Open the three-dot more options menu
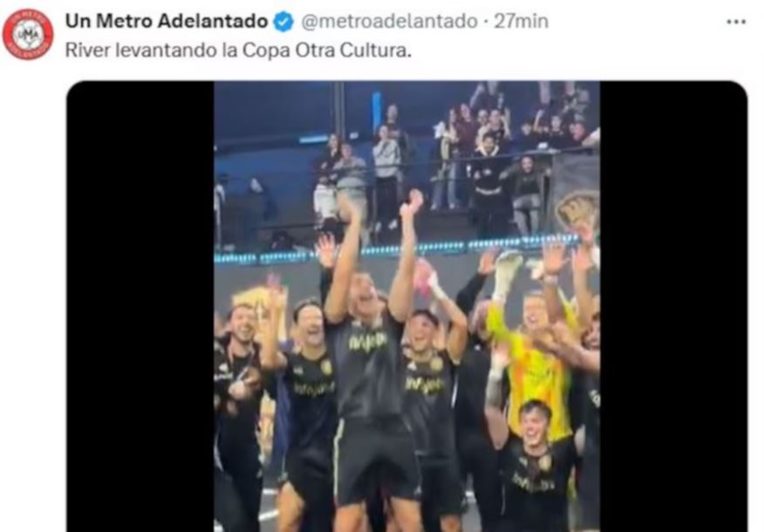The image size is (764, 532). tap(736, 22)
